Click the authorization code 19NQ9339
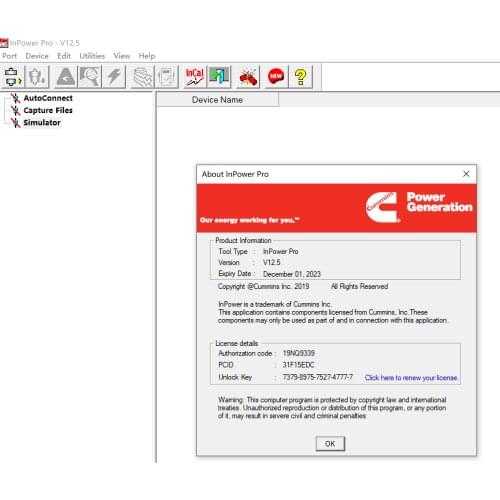This screenshot has height=500, width=500. 299,353
